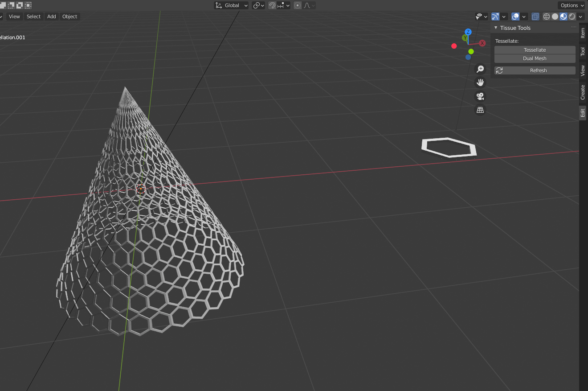Click the Z axis on navigation gizmo
588x391 pixels.
pos(468,32)
